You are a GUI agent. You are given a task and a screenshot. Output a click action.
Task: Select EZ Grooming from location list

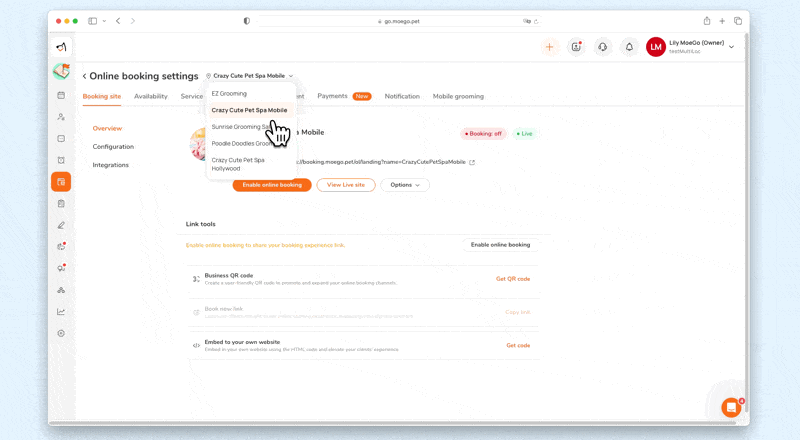(229, 93)
